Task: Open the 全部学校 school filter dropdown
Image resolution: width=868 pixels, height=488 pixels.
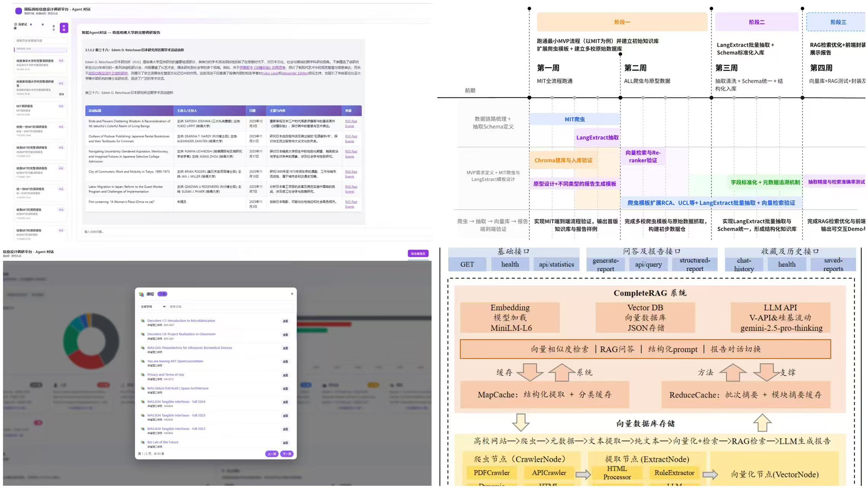Action: [153, 307]
